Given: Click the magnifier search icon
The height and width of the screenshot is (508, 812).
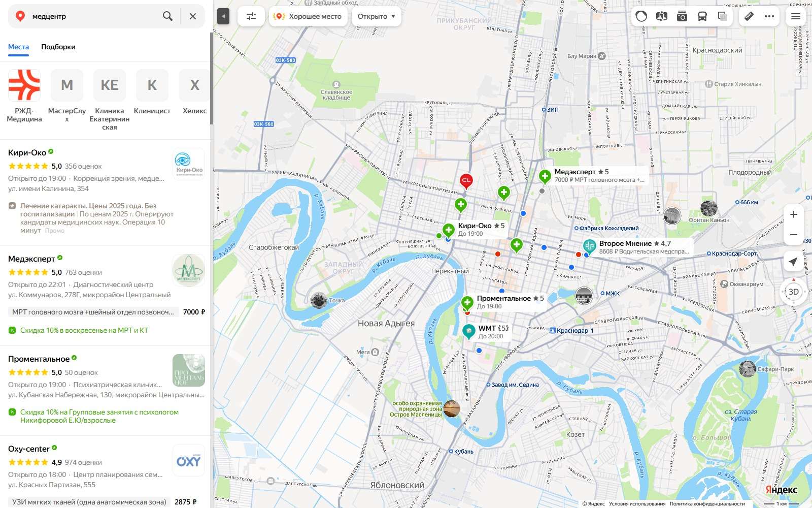Looking at the screenshot, I should click(x=167, y=16).
